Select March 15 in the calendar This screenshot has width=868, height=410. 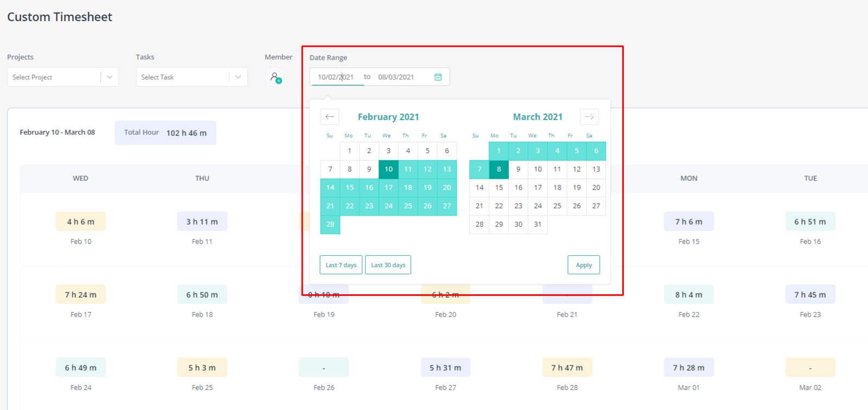click(x=499, y=188)
